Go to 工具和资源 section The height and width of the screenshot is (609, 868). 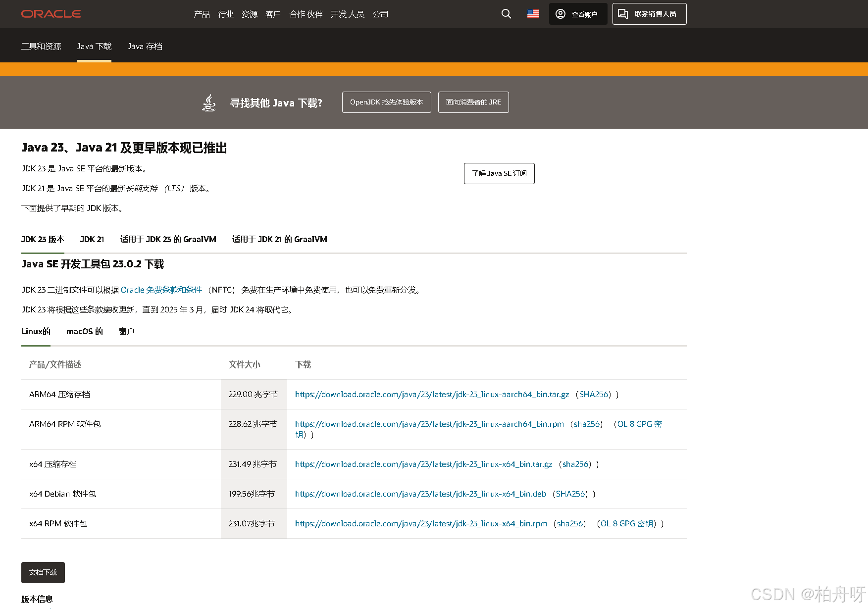point(41,46)
